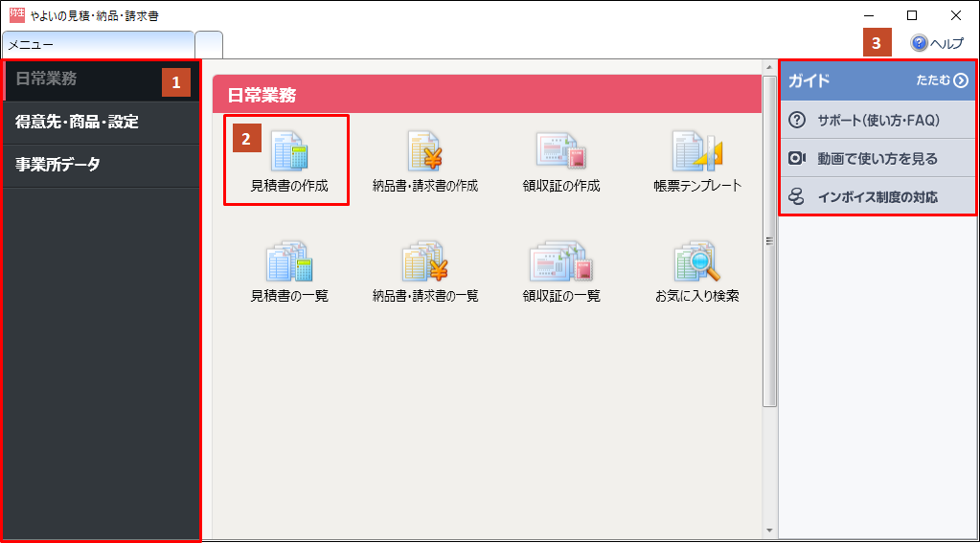980x543 pixels.
Task: Select 日常業務 in left sidebar
Action: (102, 79)
